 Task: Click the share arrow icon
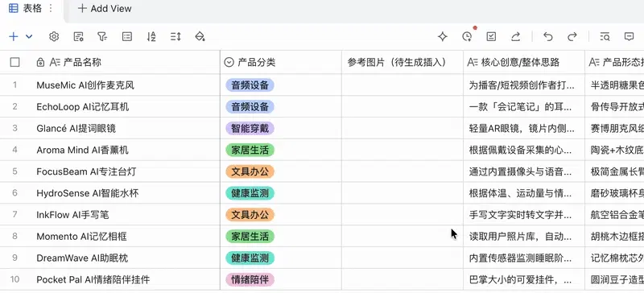(516, 36)
